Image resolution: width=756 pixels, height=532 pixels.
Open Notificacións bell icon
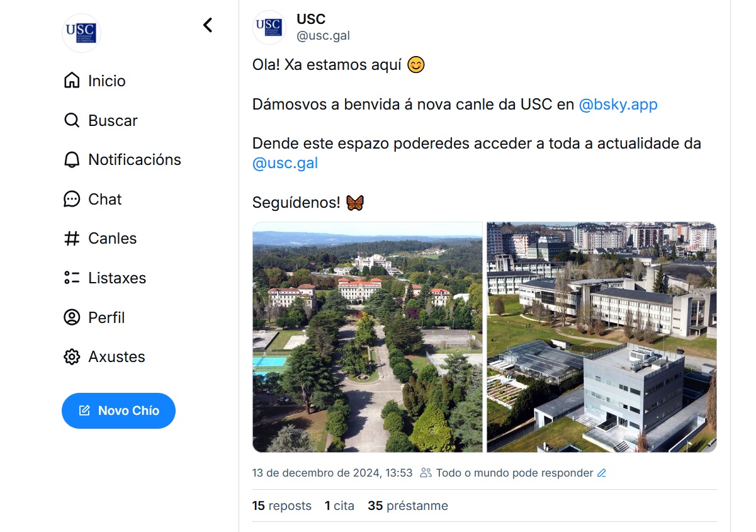tap(72, 160)
